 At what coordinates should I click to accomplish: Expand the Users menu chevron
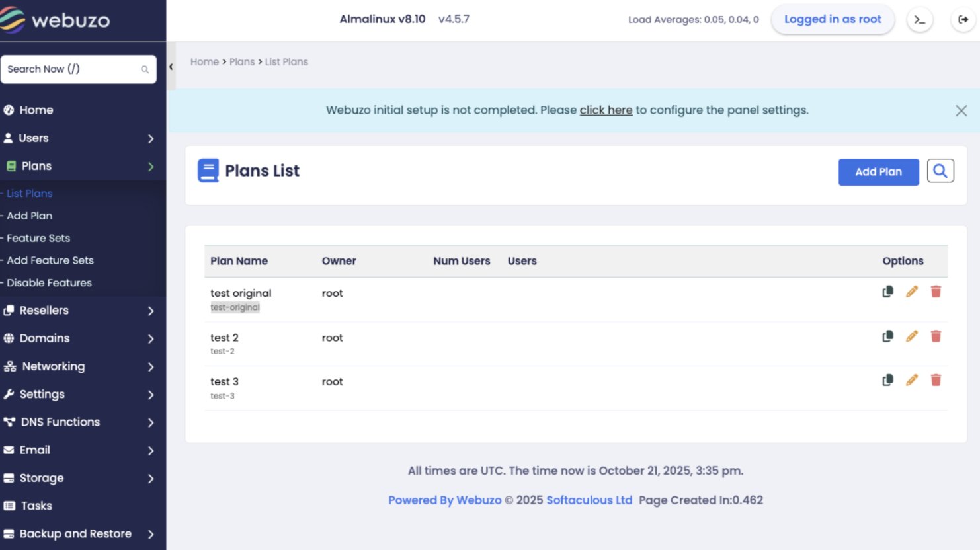151,139
